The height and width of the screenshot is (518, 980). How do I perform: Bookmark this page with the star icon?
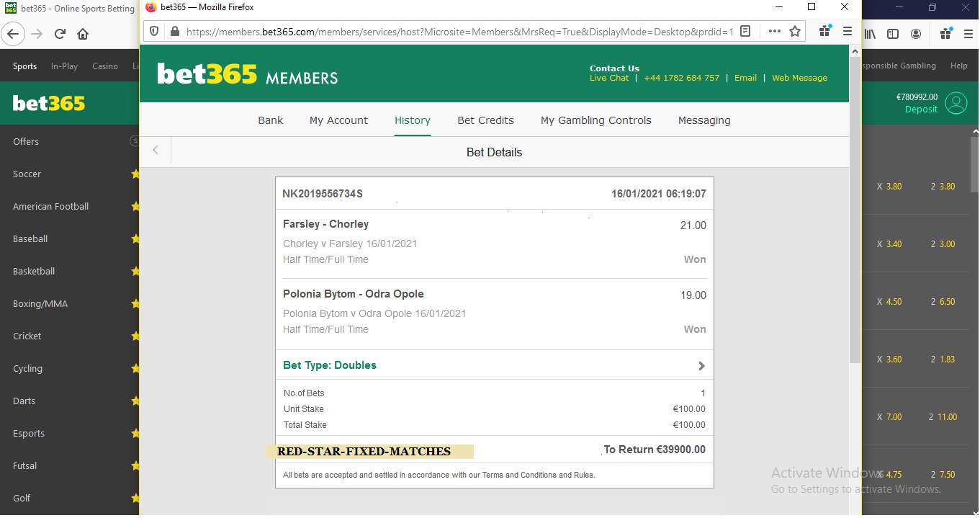tap(795, 32)
